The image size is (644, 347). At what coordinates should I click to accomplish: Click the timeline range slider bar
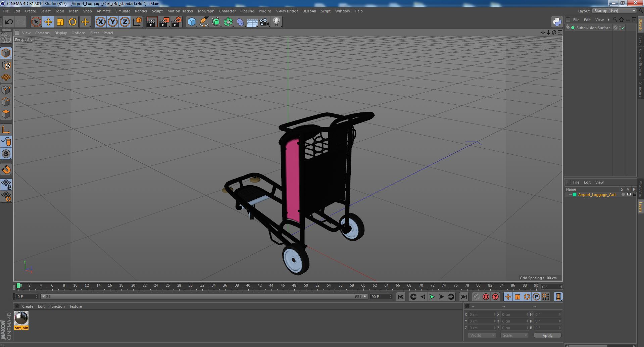point(204,296)
